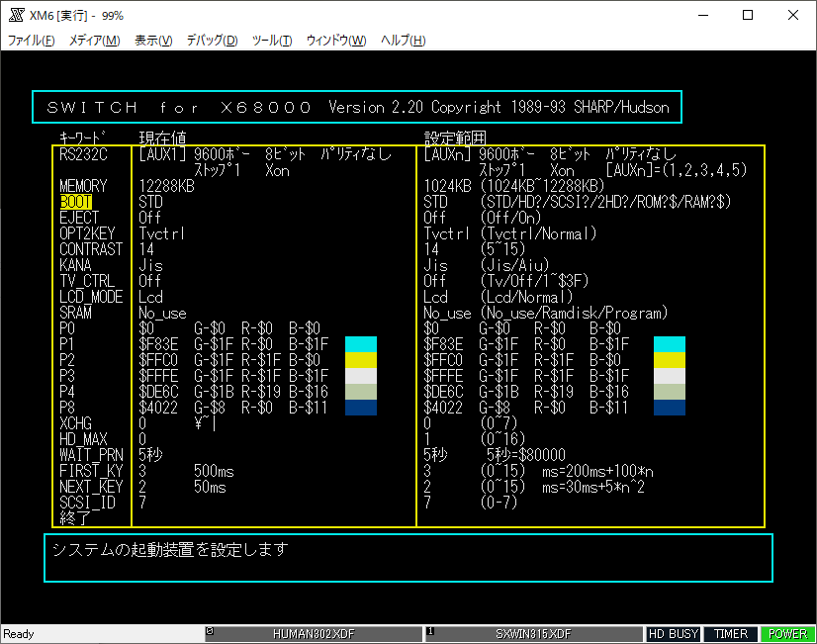
Task: Click the dark blue P8 swatch in current values
Action: point(360,408)
